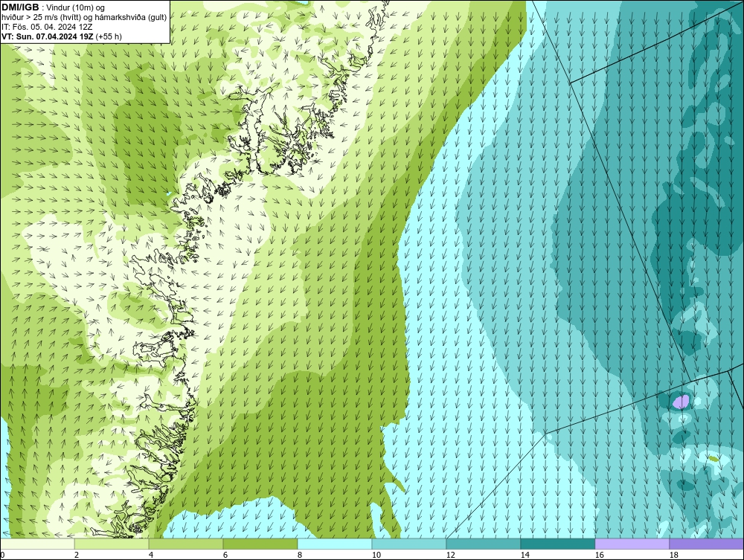Viewport: 744px width, 560px height.
Task: Click the 12-14 m/s teal legend swatch
Action: click(x=483, y=544)
